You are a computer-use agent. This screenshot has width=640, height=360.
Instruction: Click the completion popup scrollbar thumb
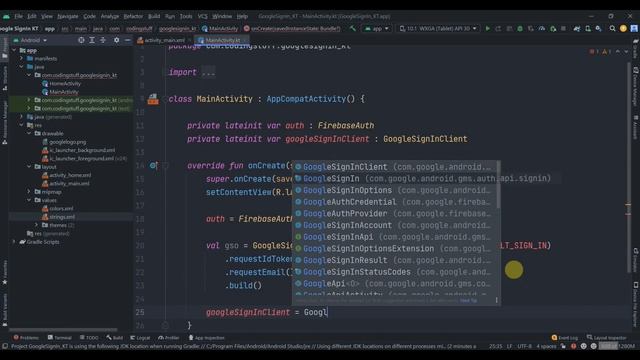498,184
